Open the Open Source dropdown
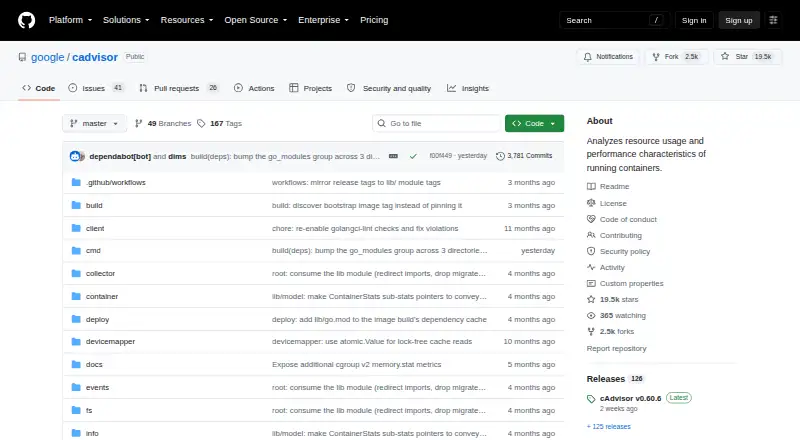 point(256,20)
